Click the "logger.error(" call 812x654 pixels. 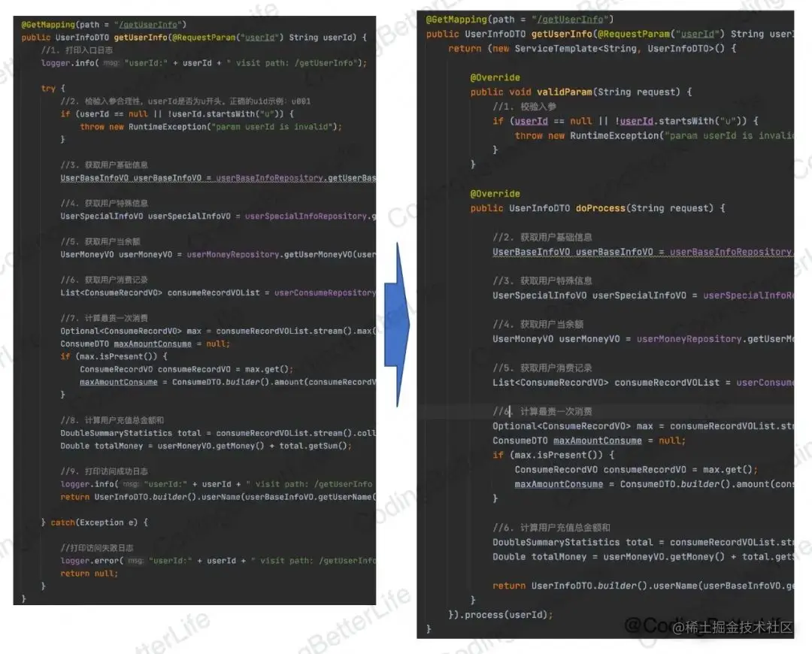tap(92, 561)
